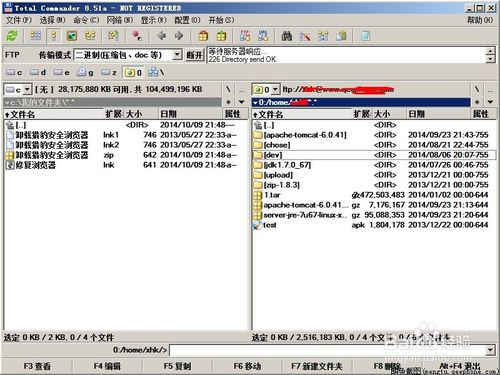
Task: Click the F5 复制 copy button
Action: (x=177, y=366)
